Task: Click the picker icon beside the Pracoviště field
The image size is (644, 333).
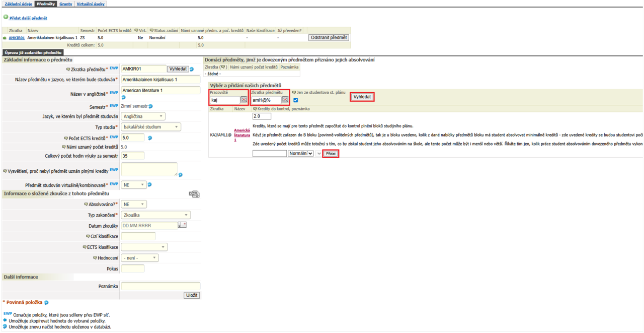Action: (x=244, y=100)
